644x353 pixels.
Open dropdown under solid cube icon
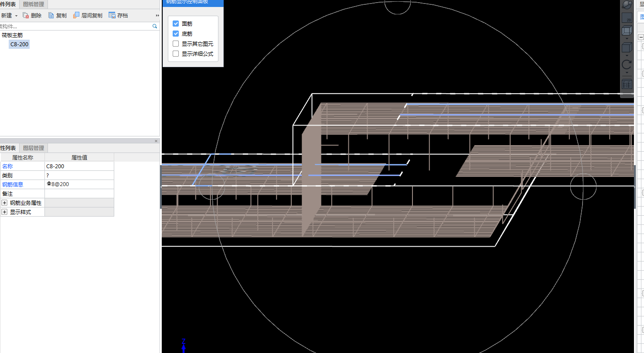coord(627,55)
